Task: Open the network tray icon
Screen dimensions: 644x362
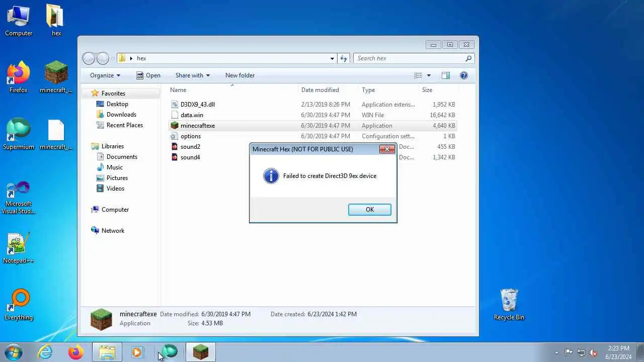Action: point(581,352)
